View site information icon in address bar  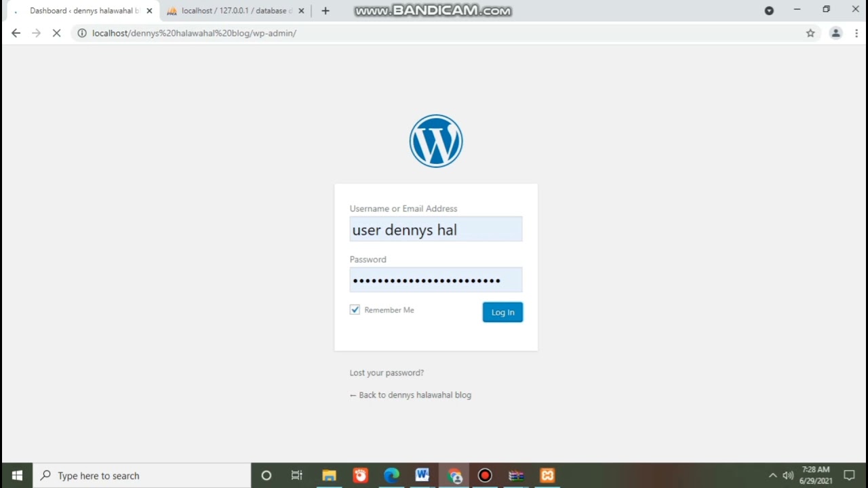[x=82, y=33]
